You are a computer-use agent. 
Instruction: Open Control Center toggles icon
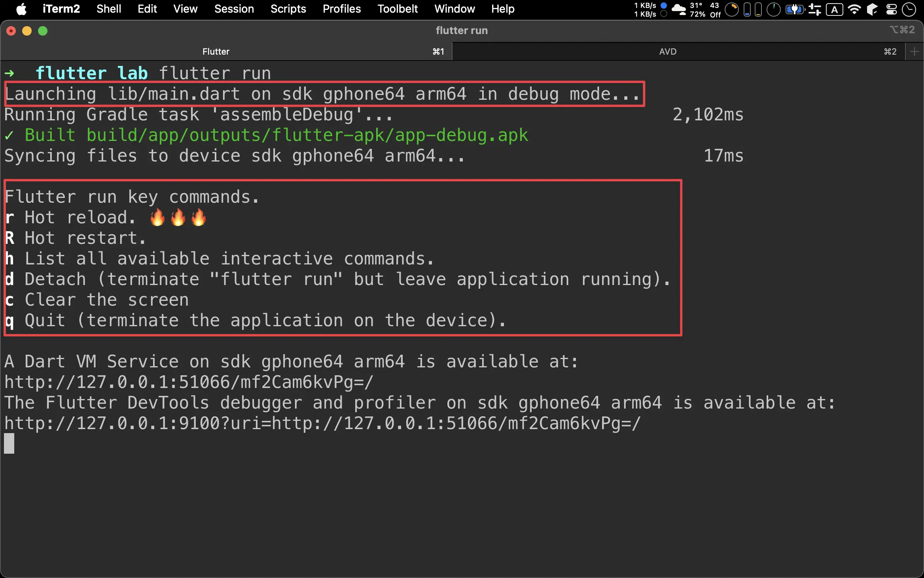(x=891, y=10)
